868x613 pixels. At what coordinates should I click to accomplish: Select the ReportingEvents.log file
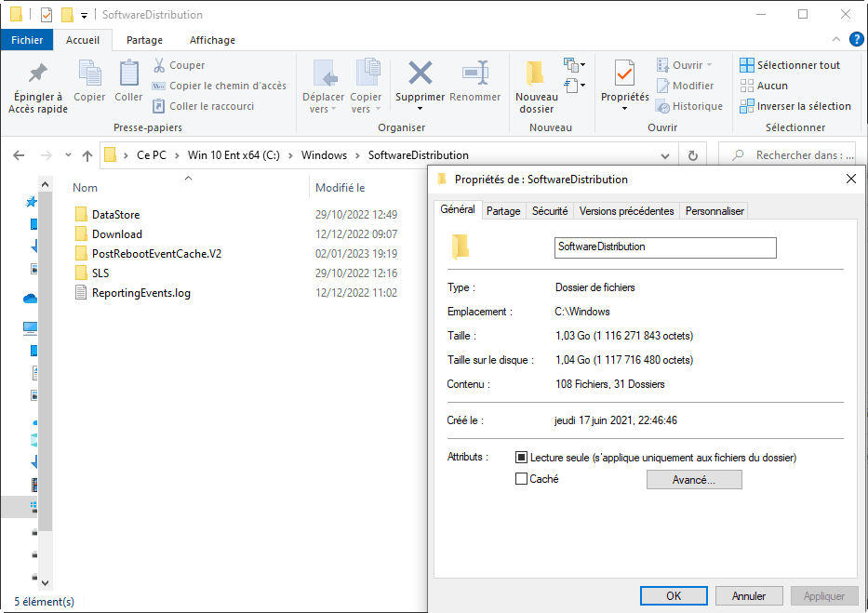point(133,293)
